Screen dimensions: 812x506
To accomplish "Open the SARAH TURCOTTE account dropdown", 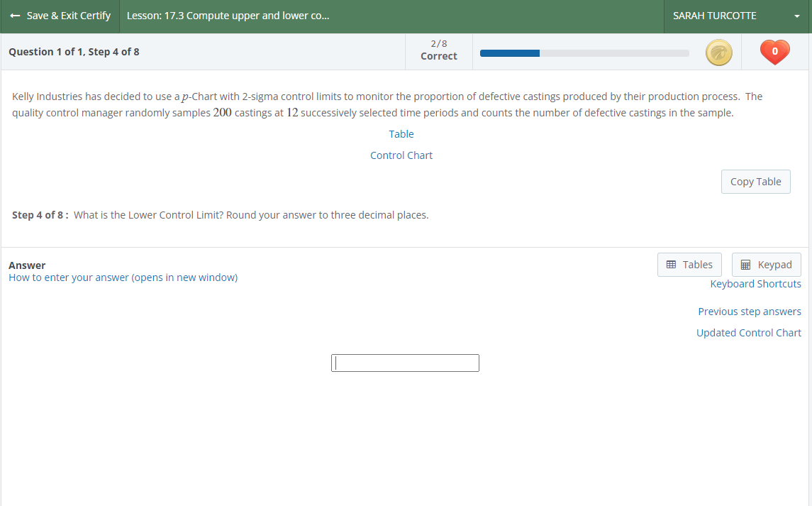I will coord(716,15).
